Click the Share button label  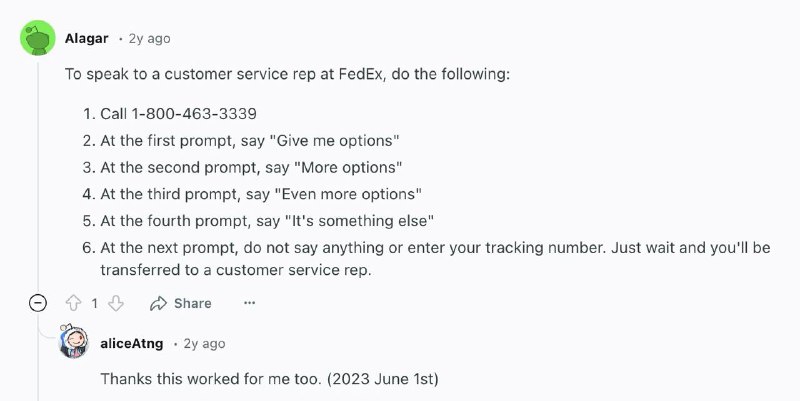coord(192,303)
